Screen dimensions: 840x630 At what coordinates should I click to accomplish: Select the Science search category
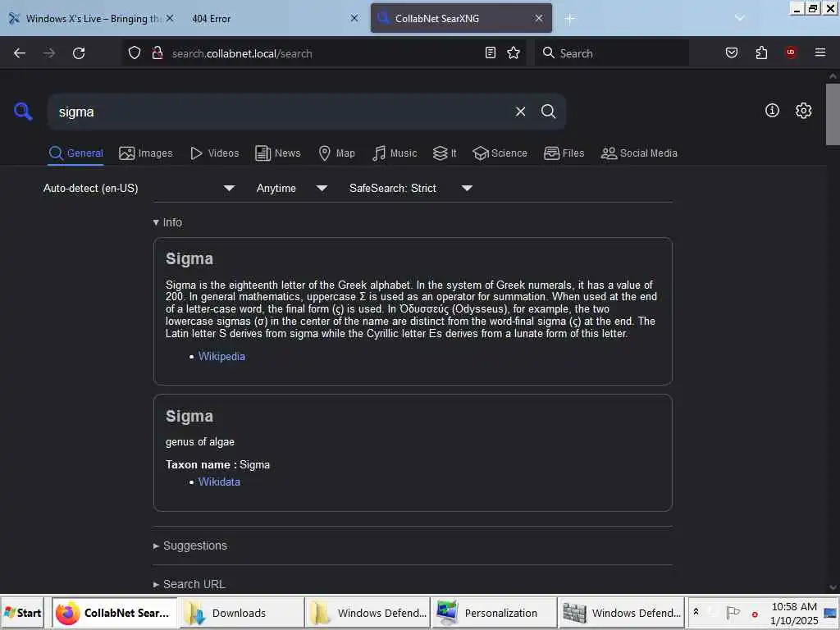(x=500, y=153)
